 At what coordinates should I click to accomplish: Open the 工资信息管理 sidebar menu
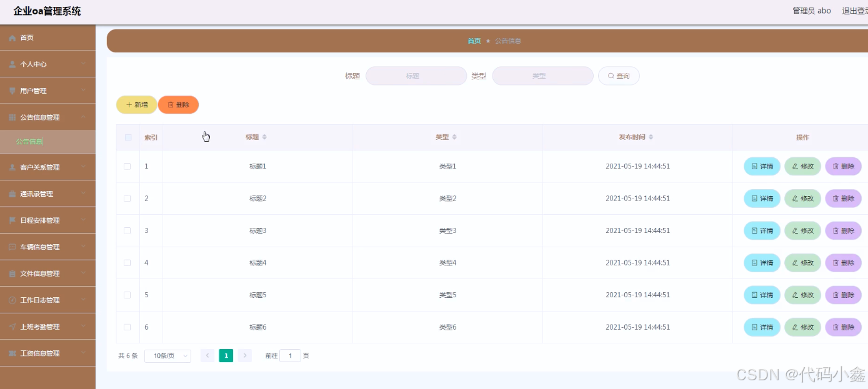47,353
